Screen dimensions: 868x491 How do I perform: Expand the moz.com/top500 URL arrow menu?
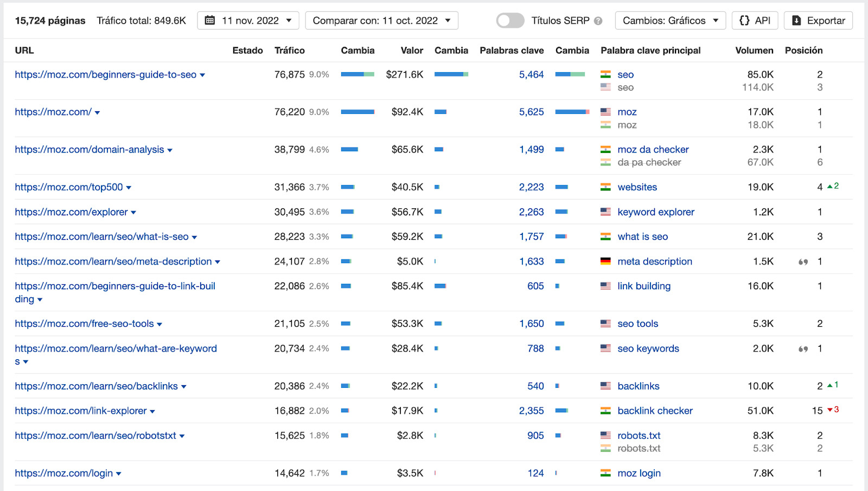129,188
